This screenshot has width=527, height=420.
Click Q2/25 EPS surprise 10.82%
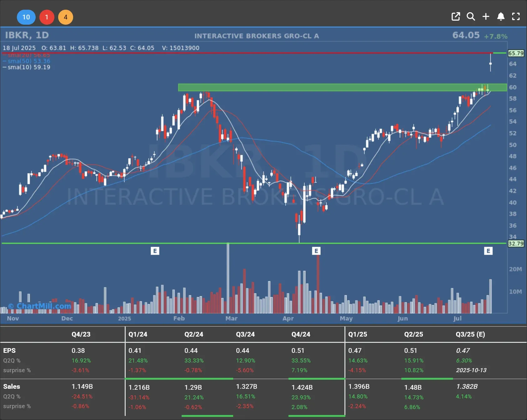[414, 370]
